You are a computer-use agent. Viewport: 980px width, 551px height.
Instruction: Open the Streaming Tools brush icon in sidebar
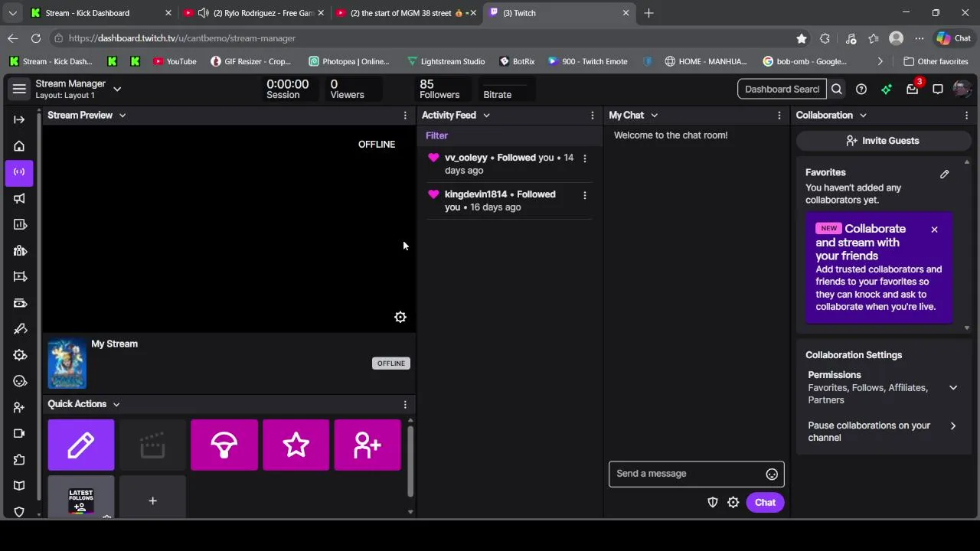tap(20, 329)
